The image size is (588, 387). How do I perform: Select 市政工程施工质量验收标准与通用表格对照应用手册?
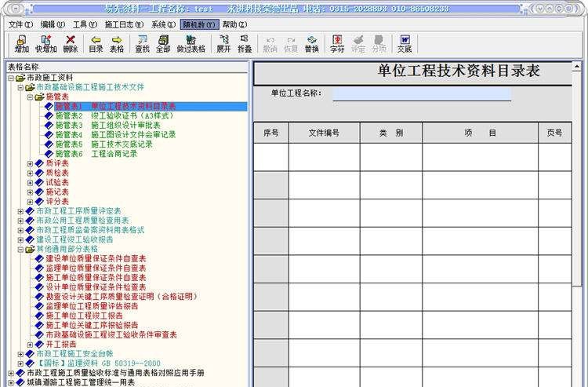[115, 373]
